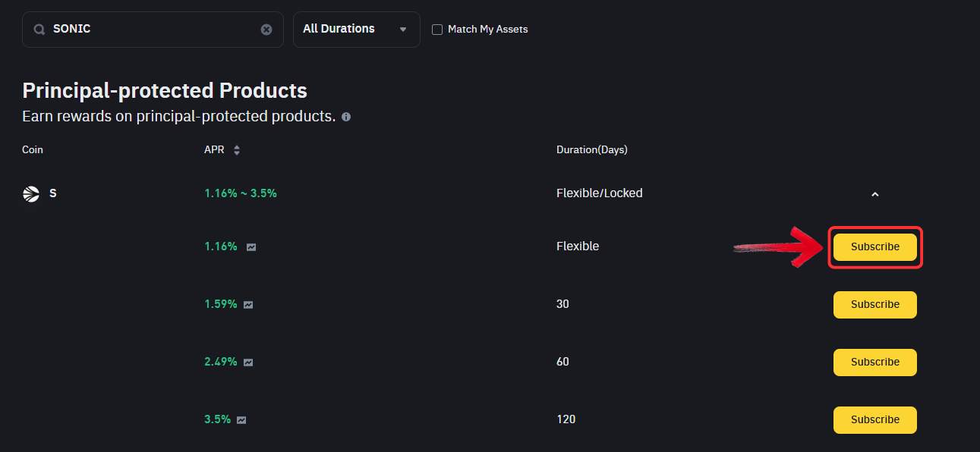Select the Flexible/Locked duration row
The height and width of the screenshot is (452, 980).
point(599,193)
